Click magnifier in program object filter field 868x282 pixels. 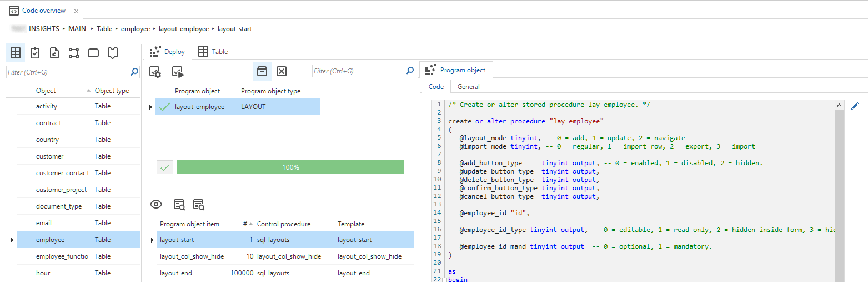click(410, 71)
